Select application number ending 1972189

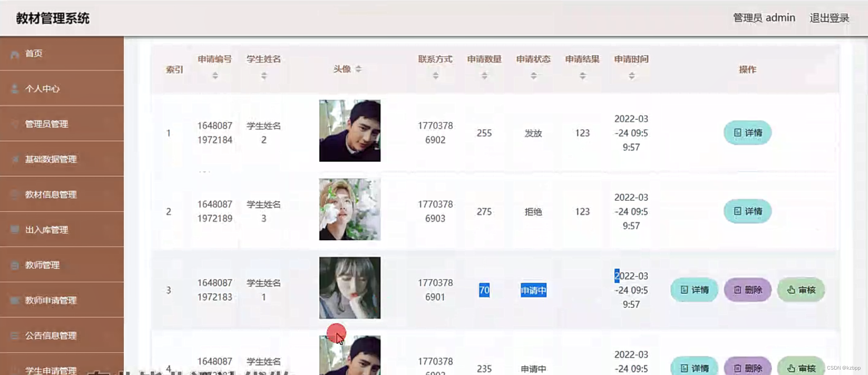point(215,211)
